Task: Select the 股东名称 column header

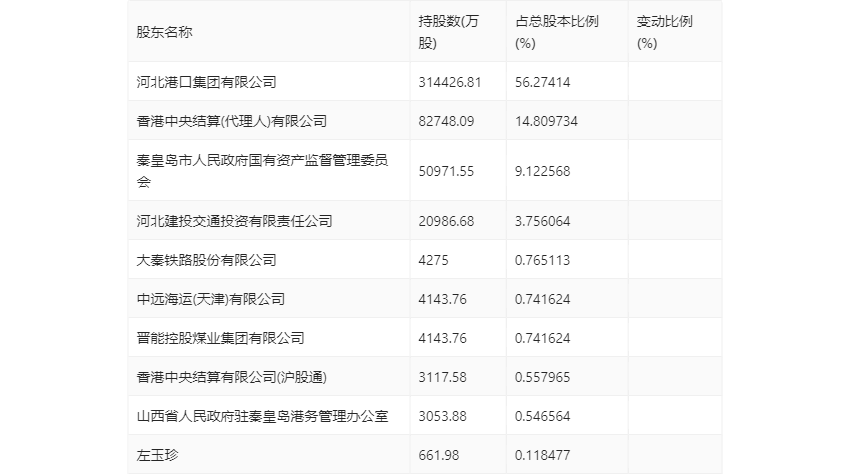Action: pos(164,32)
